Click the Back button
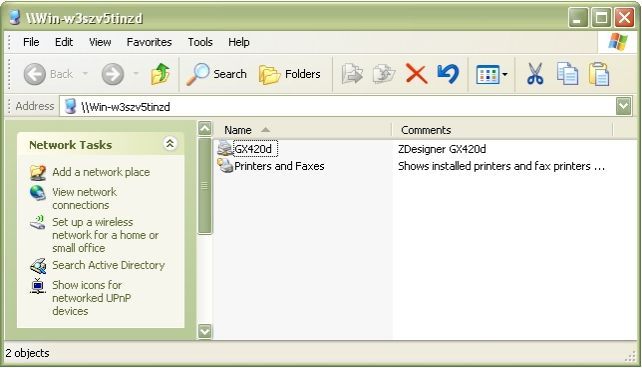 (48, 74)
